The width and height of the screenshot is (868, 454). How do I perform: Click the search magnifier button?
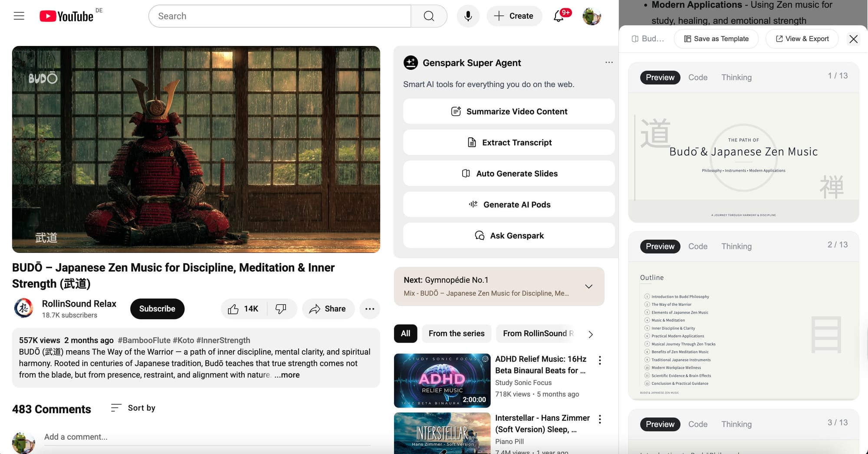(429, 16)
